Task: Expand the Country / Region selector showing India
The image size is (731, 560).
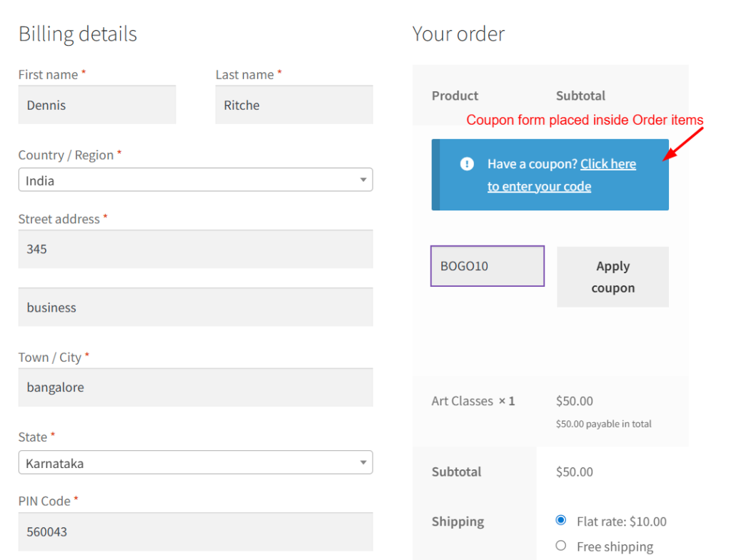Action: click(x=196, y=179)
